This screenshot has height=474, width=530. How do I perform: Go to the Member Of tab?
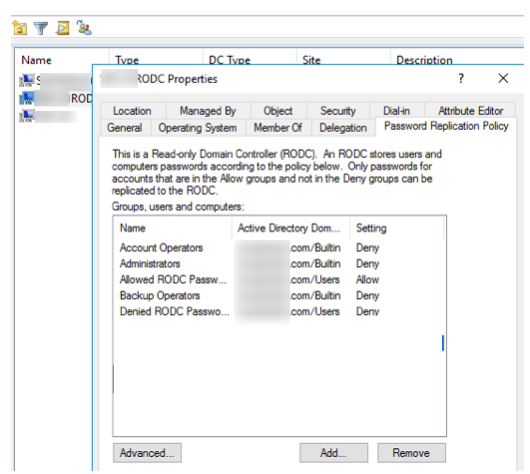pos(278,128)
